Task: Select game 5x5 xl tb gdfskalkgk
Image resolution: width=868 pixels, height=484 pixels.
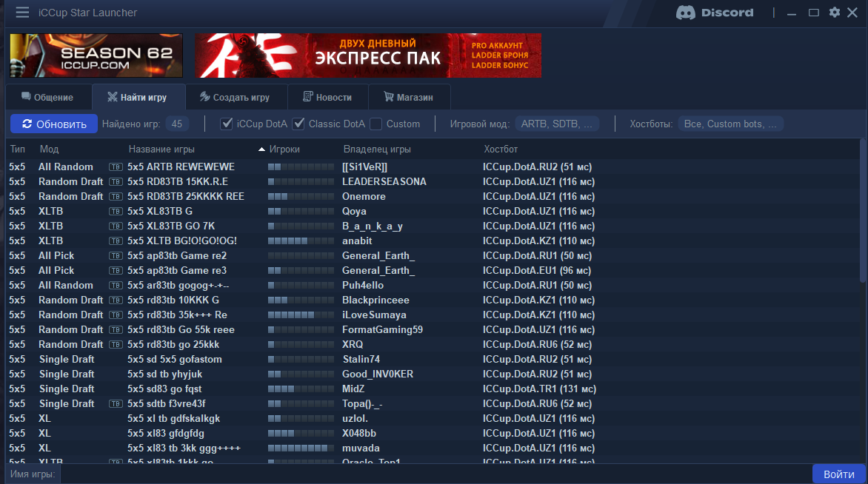Action: tap(174, 418)
